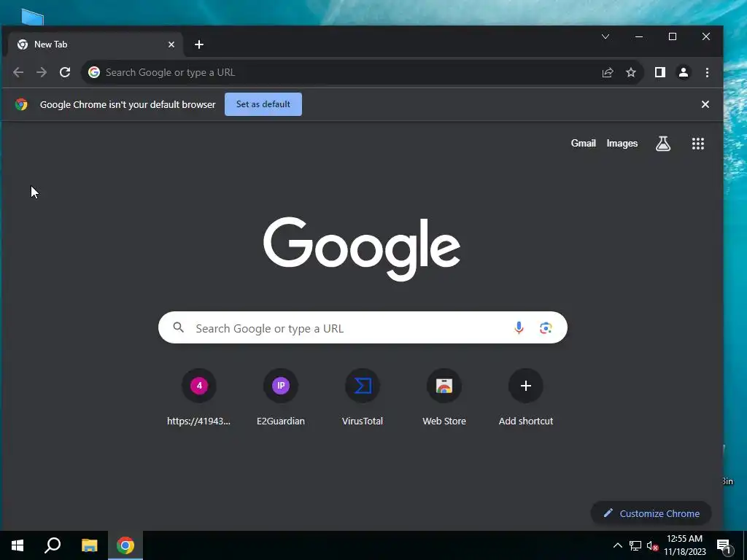The width and height of the screenshot is (747, 560).
Task: Click the network status tray icon
Action: [x=635, y=545]
